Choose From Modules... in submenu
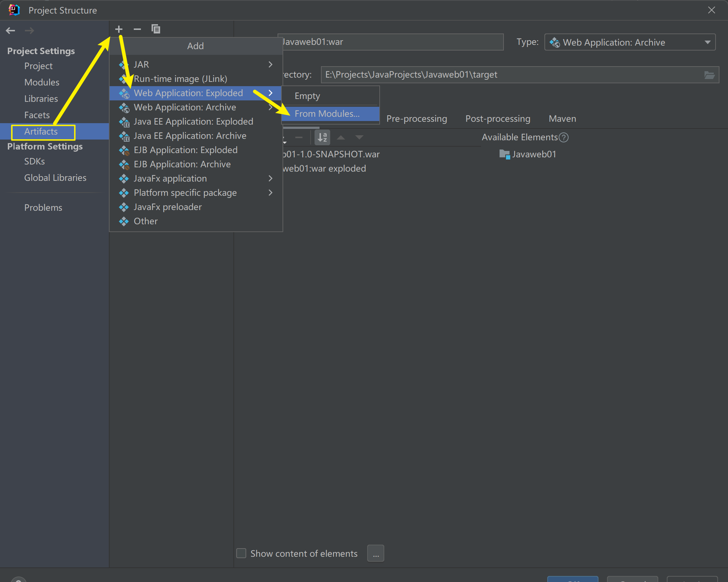Viewport: 728px width, 582px height. coord(327,114)
